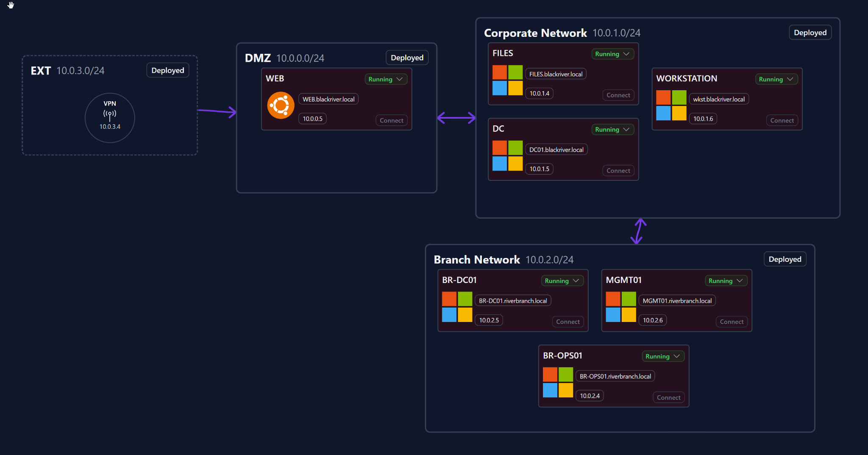Click Deployed badge on Corporate Network
868x455 pixels.
coord(810,33)
